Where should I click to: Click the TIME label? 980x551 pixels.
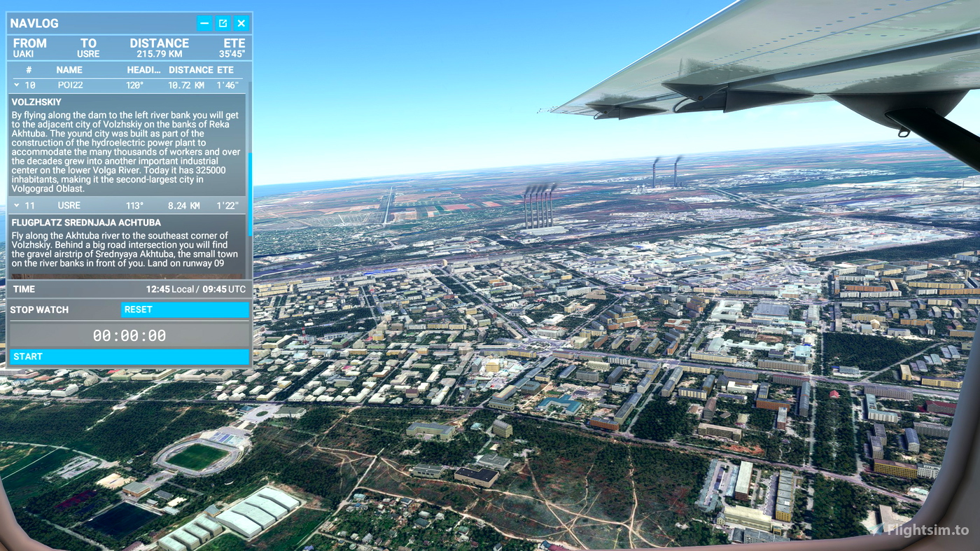coord(24,289)
